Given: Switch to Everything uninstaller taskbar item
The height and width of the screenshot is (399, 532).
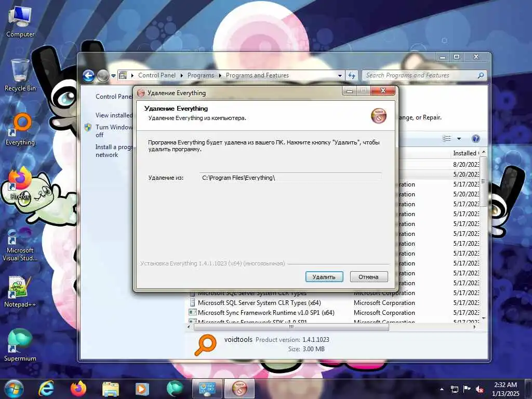Looking at the screenshot, I should tap(239, 389).
